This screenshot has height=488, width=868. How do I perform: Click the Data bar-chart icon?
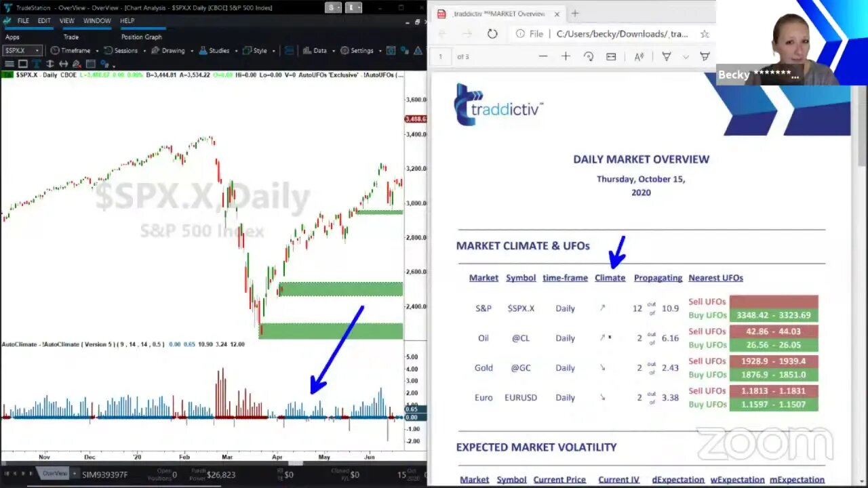click(307, 51)
